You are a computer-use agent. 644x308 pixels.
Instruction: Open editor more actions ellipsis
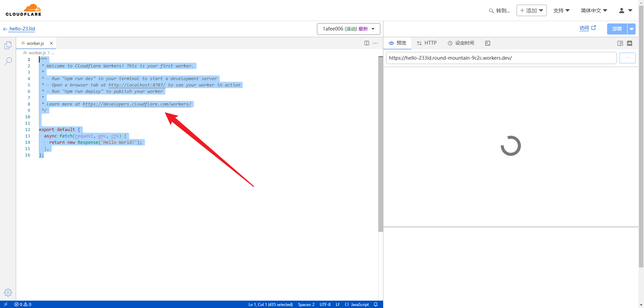point(375,43)
